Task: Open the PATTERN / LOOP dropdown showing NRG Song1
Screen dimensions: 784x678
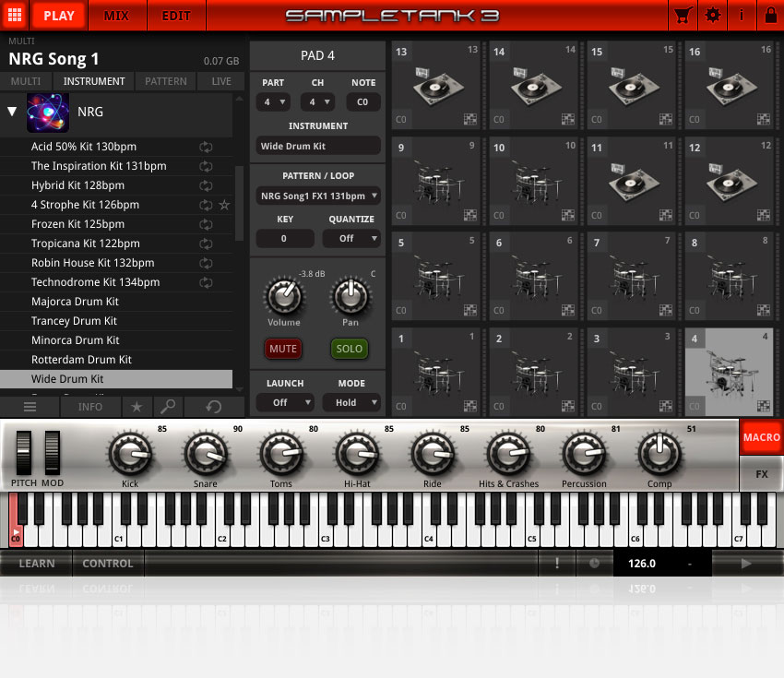Action: [317, 196]
